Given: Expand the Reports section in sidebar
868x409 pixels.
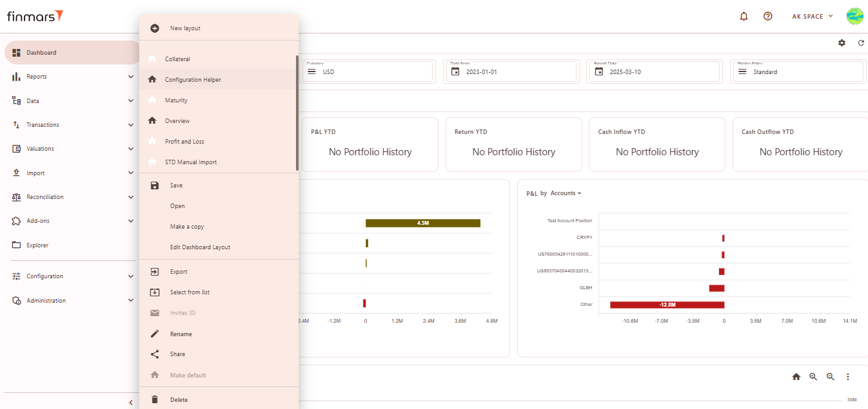Looking at the screenshot, I should pyautogui.click(x=71, y=77).
